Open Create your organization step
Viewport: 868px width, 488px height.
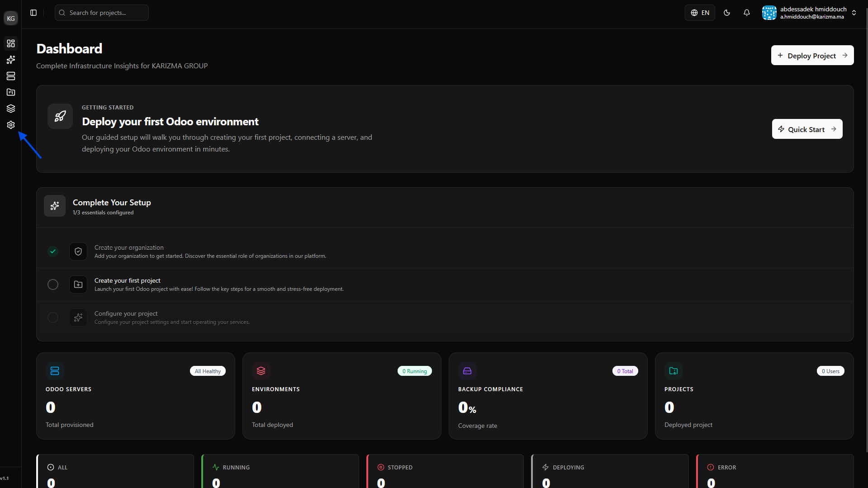445,251
